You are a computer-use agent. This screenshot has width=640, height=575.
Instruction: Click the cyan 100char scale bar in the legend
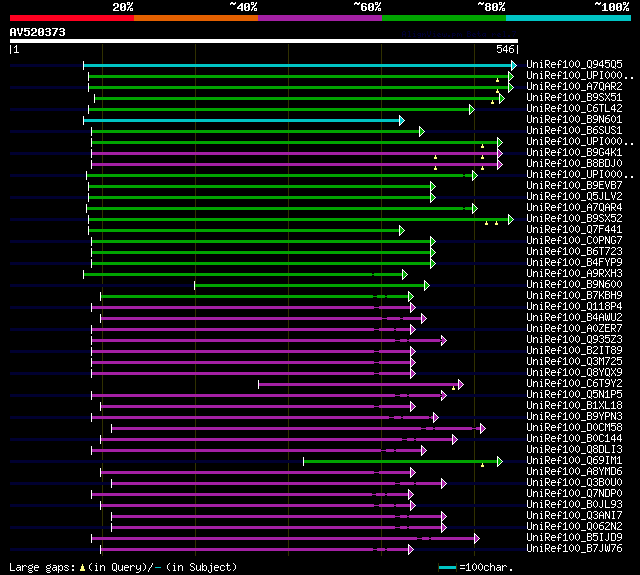pos(447,567)
